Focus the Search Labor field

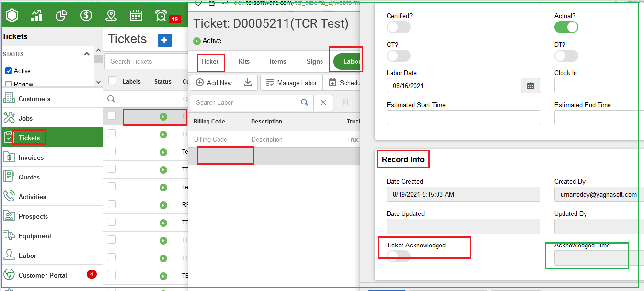click(242, 102)
